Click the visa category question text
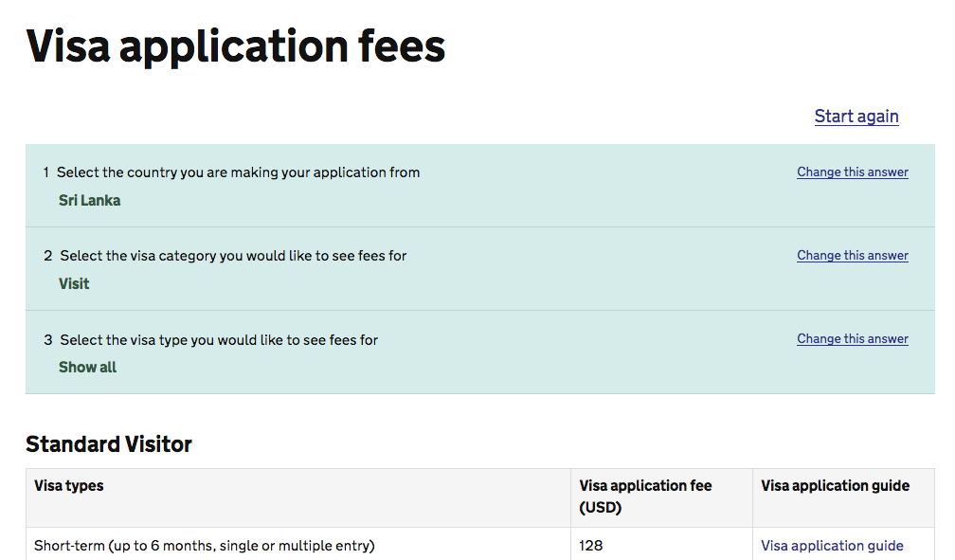Image resolution: width=955 pixels, height=560 pixels. pos(233,256)
